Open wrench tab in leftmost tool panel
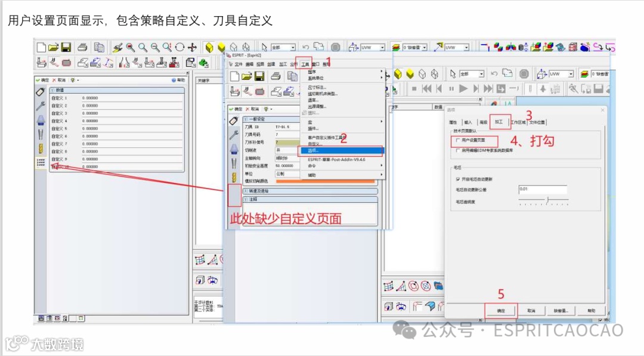 (x=41, y=106)
